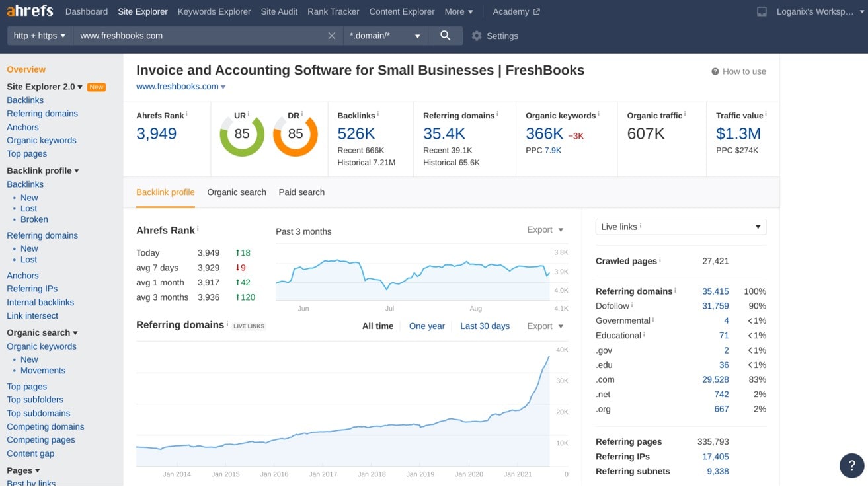This screenshot has height=489, width=868.
Task: Open the help question mark bubble
Action: (x=852, y=465)
